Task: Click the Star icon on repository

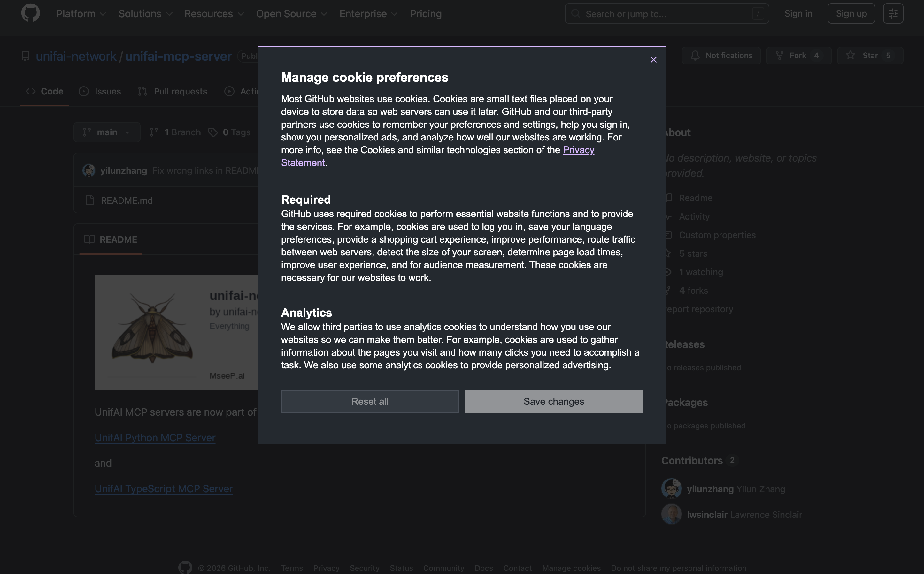Action: [x=850, y=56]
